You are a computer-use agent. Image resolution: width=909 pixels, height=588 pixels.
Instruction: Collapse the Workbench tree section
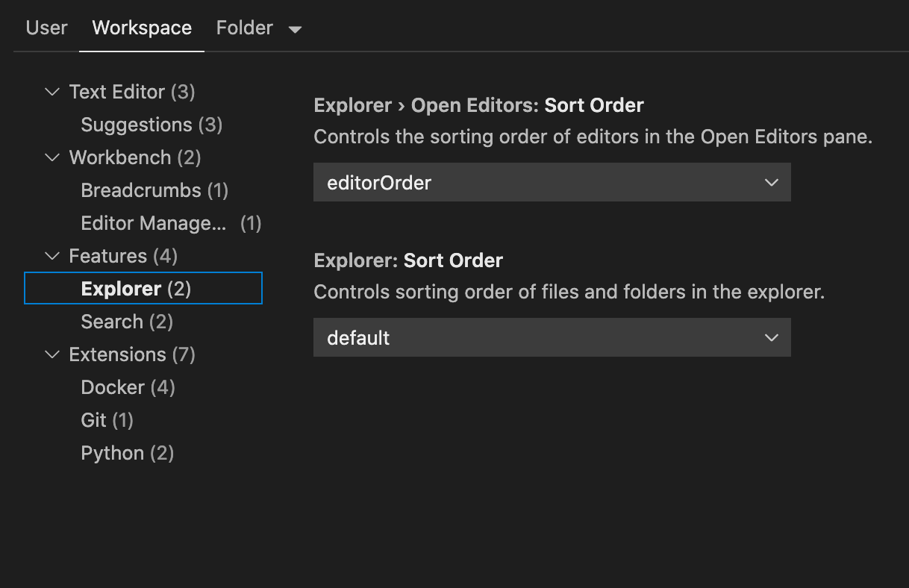pos(51,157)
